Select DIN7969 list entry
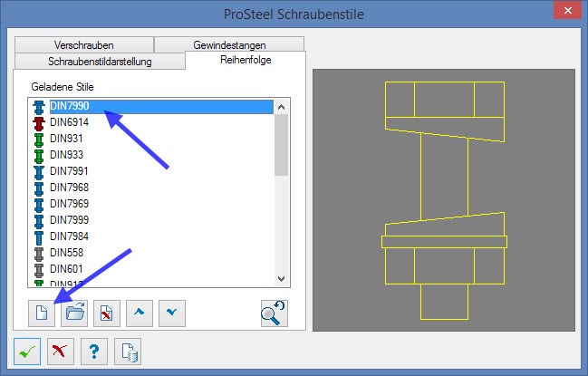This screenshot has height=376, width=588. [70, 204]
